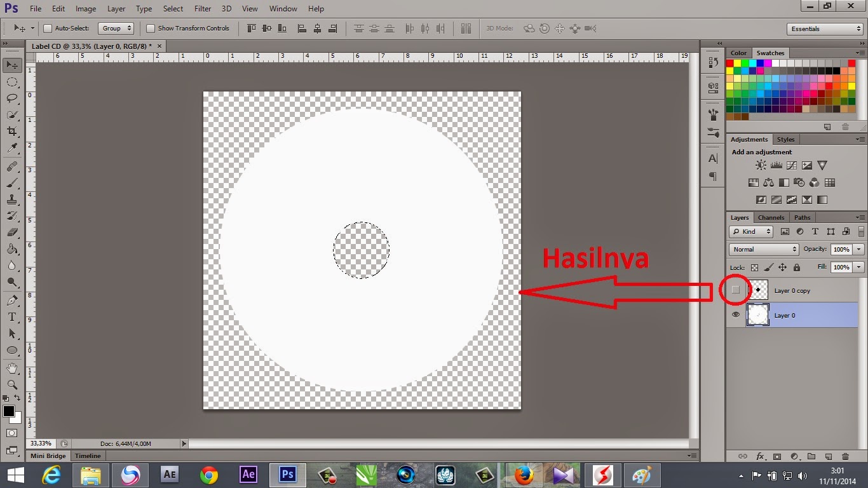Select the Elliptical Marquee tool

[13, 81]
